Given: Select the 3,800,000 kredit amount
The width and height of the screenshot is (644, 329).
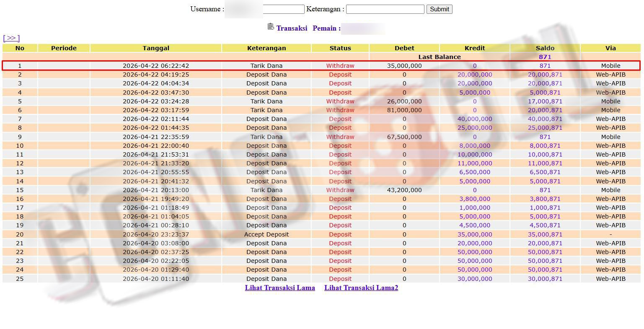Looking at the screenshot, I should (x=475, y=199).
